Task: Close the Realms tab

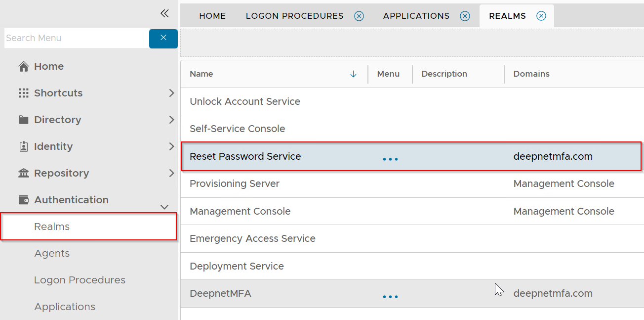Action: click(541, 16)
